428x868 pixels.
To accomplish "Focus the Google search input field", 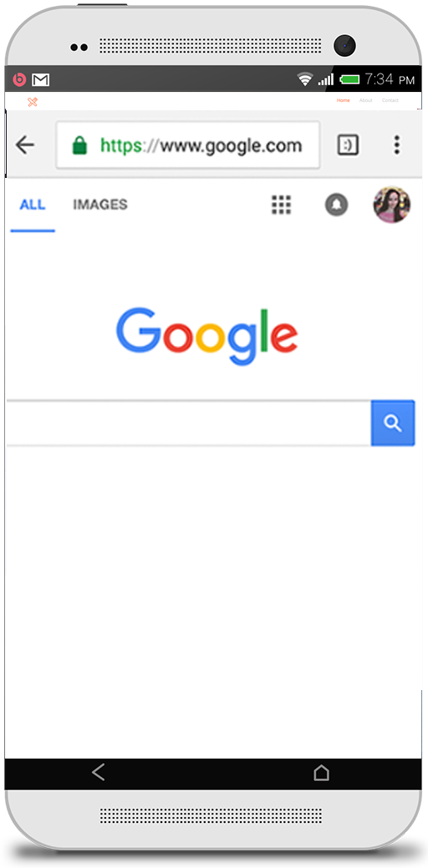I will (x=188, y=423).
